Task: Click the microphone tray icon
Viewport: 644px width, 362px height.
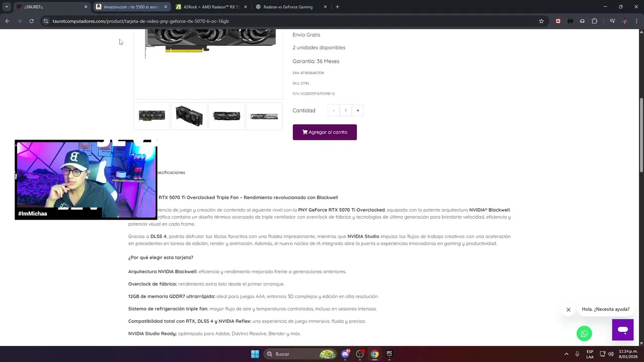Action: 577,354
